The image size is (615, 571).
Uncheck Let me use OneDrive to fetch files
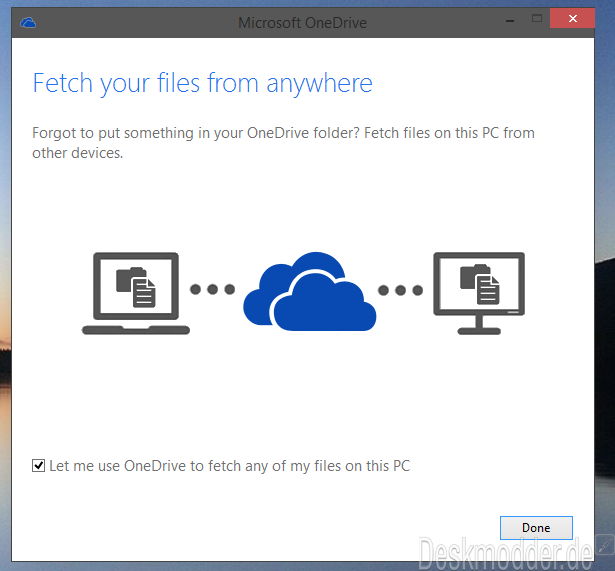click(38, 466)
